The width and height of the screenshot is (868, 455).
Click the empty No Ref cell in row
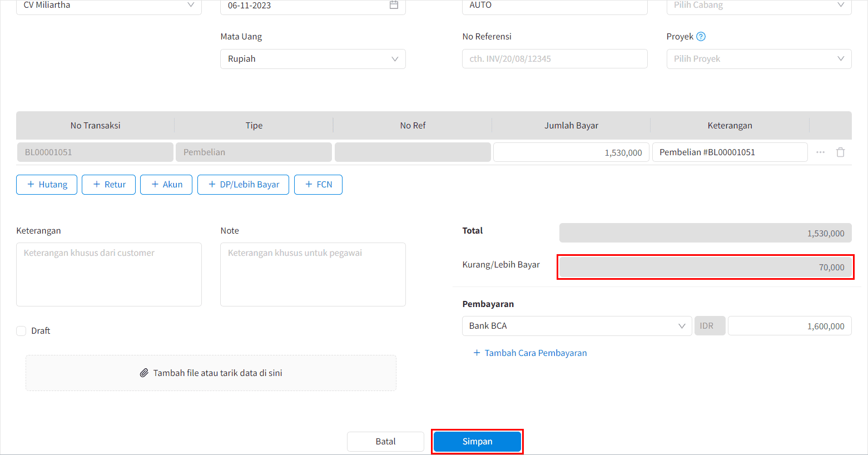[x=413, y=152]
